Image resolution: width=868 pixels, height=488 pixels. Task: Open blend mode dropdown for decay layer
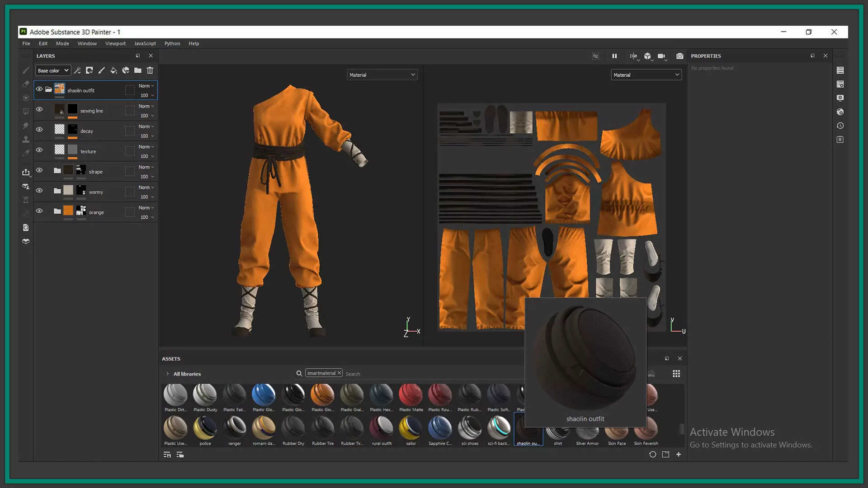(x=146, y=127)
